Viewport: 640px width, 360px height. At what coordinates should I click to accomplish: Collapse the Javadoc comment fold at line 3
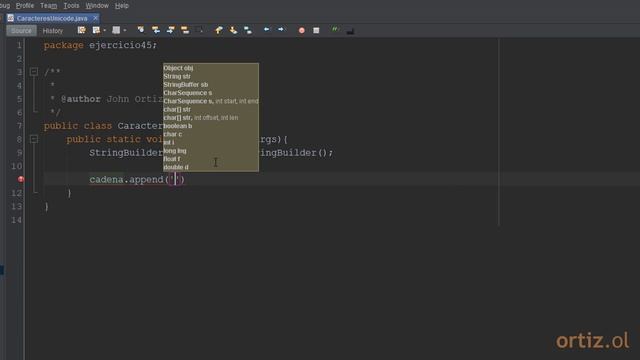pyautogui.click(x=34, y=72)
